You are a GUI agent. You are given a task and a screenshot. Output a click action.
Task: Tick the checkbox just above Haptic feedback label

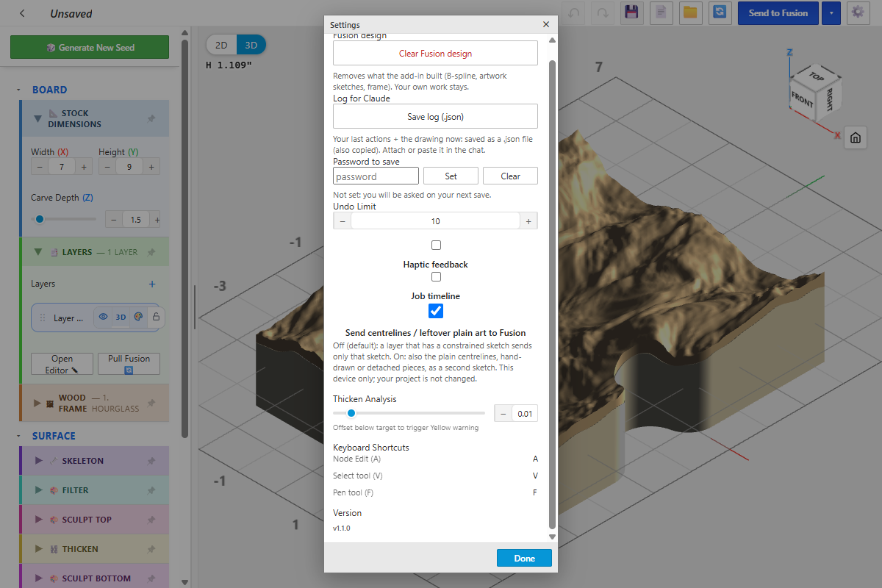tap(436, 245)
